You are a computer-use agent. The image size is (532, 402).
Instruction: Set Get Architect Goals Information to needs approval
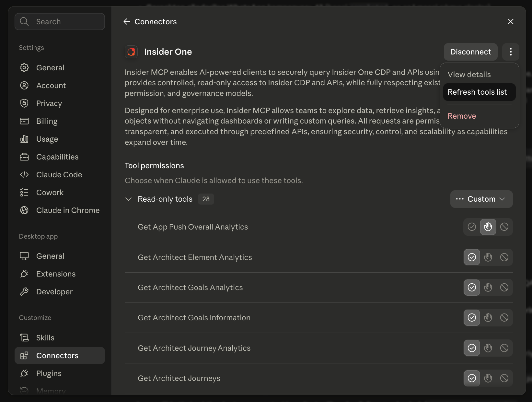tap(488, 317)
